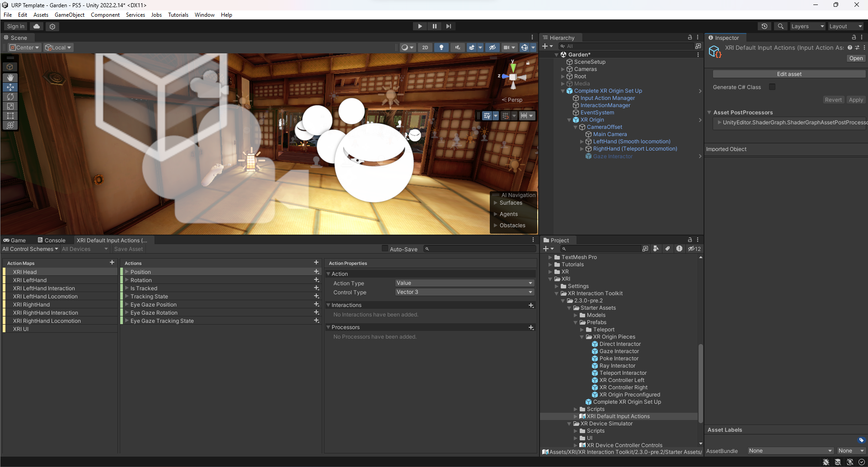This screenshot has height=467, width=868.
Task: Select the Transform tool
Action: click(x=10, y=125)
